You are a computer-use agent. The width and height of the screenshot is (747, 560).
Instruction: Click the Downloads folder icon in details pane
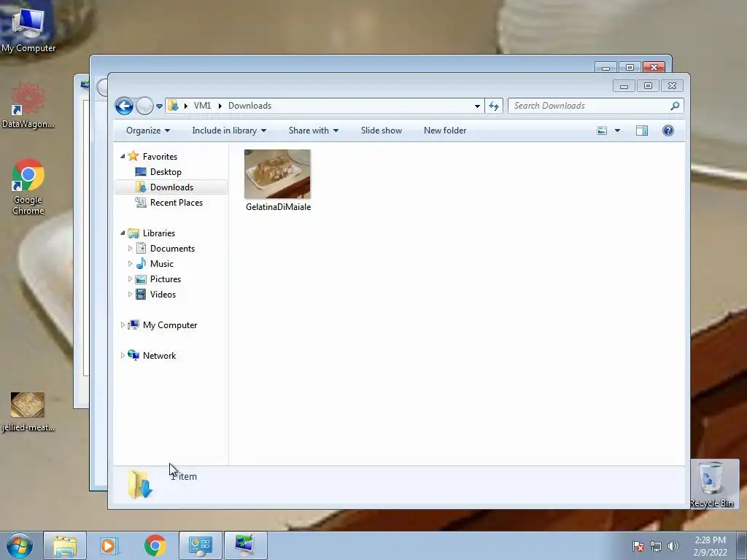tap(141, 484)
